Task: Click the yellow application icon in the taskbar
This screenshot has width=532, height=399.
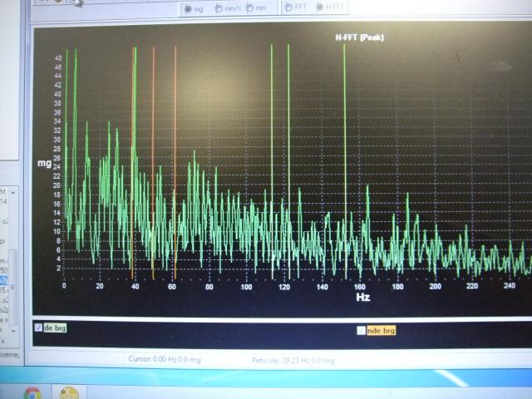Action: click(68, 392)
